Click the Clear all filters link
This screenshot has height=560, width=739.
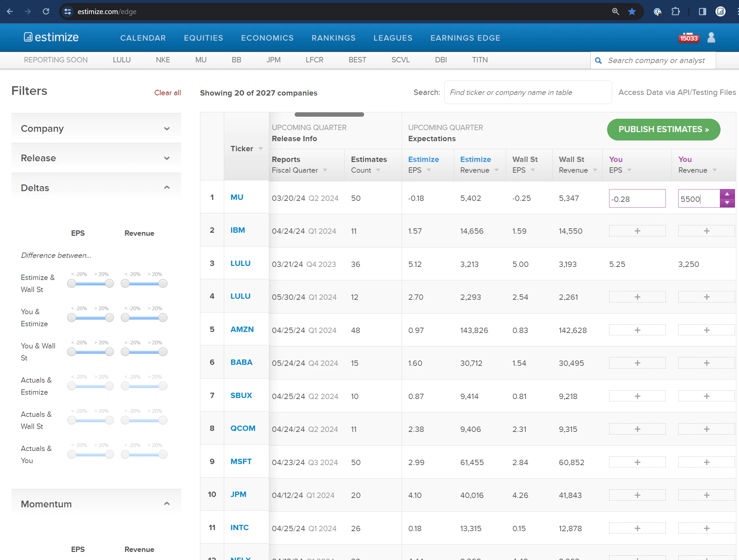click(x=167, y=93)
